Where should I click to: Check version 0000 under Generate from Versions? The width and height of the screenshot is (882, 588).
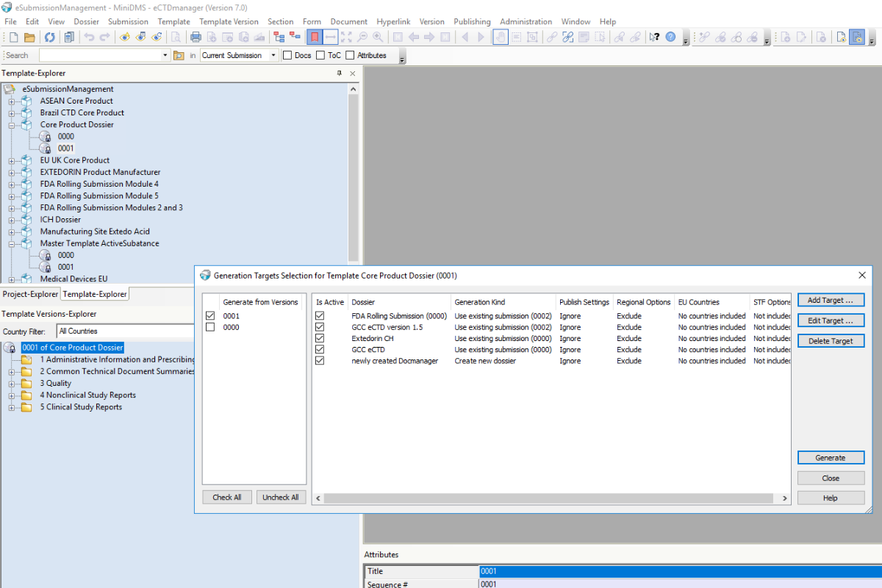(x=211, y=327)
